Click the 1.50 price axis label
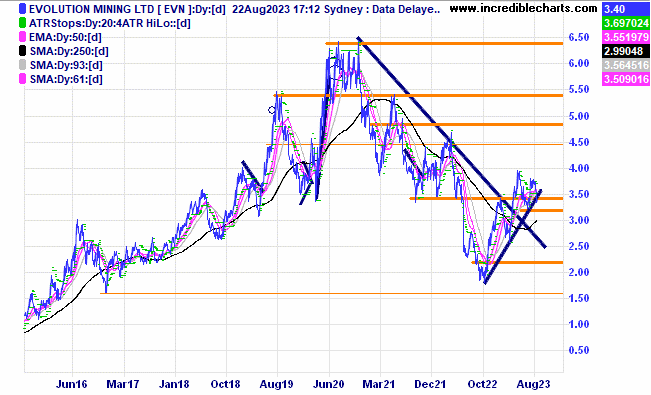Image resolution: width=651 pixels, height=395 pixels. pos(579,298)
